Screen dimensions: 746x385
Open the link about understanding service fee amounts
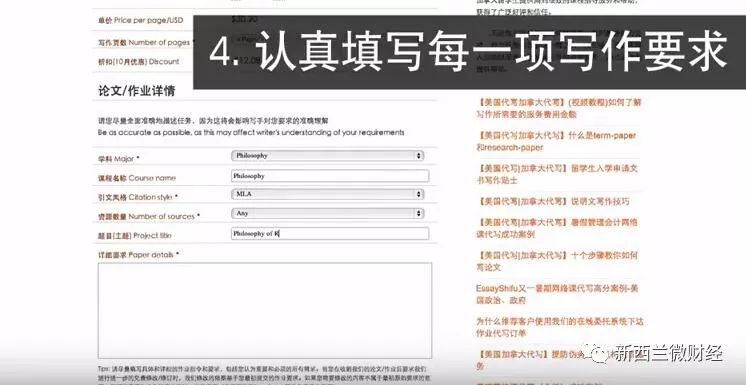559,108
